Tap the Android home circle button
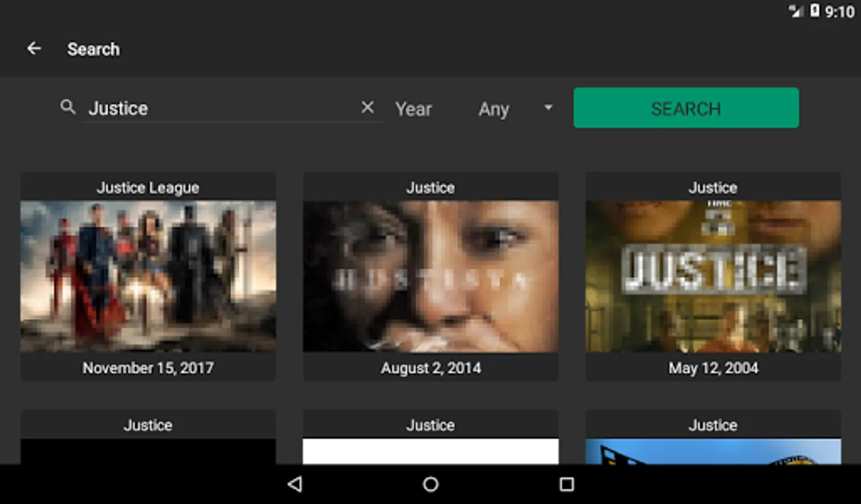 (x=430, y=484)
